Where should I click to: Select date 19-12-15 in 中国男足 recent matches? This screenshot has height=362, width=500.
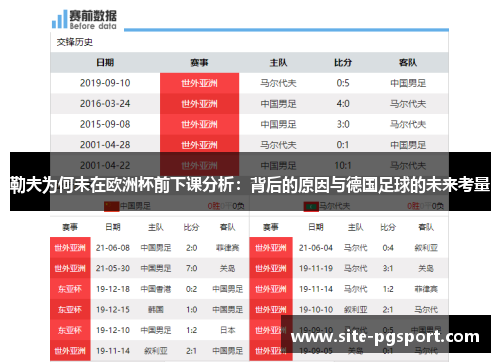[113, 310]
